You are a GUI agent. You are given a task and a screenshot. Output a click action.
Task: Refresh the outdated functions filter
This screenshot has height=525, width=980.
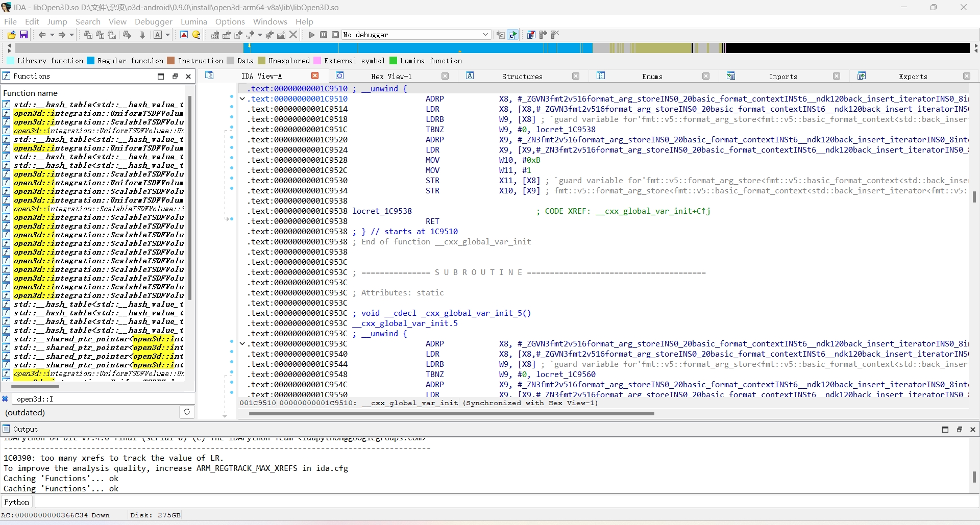187,412
